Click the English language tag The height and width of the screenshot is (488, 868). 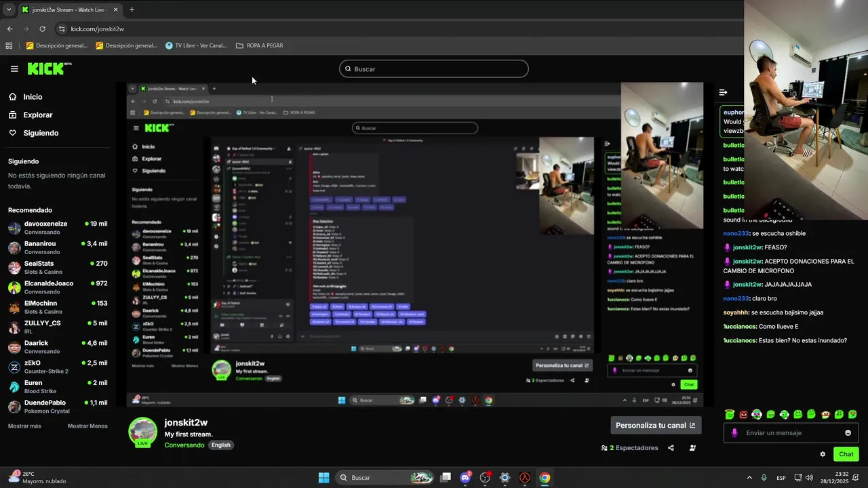coord(220,445)
